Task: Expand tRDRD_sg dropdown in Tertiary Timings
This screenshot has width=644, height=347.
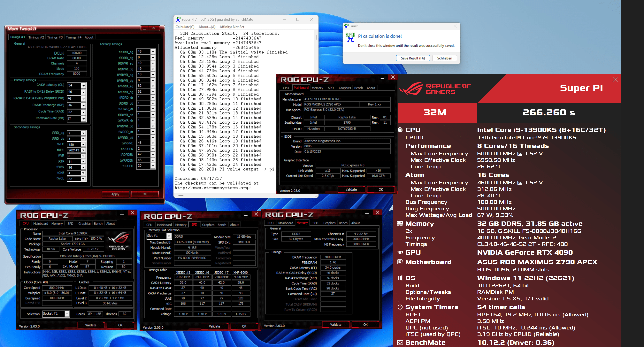Action: pyautogui.click(x=153, y=52)
